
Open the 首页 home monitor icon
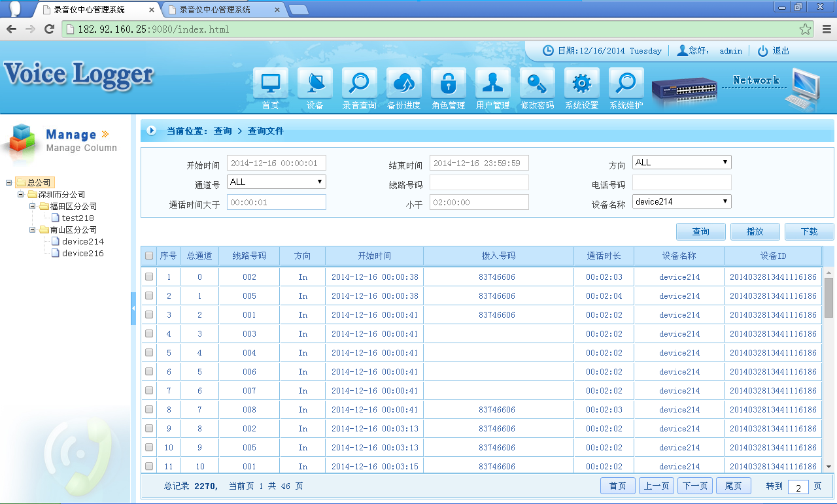pyautogui.click(x=270, y=84)
